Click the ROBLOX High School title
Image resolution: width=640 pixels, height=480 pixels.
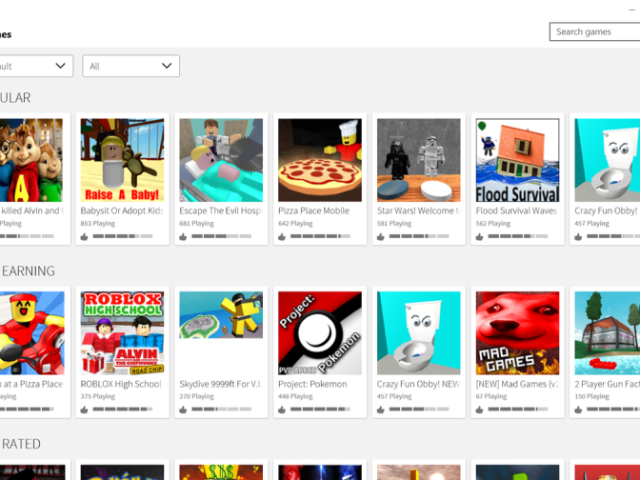tap(121, 384)
